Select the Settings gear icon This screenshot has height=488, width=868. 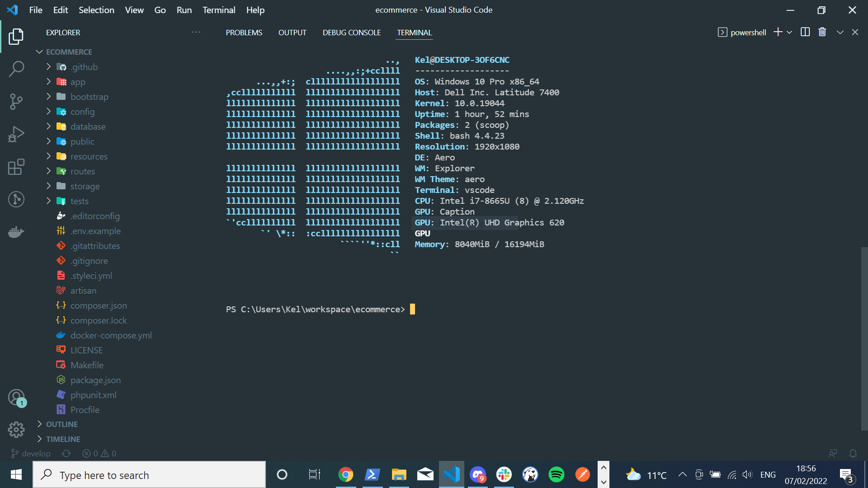[16, 429]
